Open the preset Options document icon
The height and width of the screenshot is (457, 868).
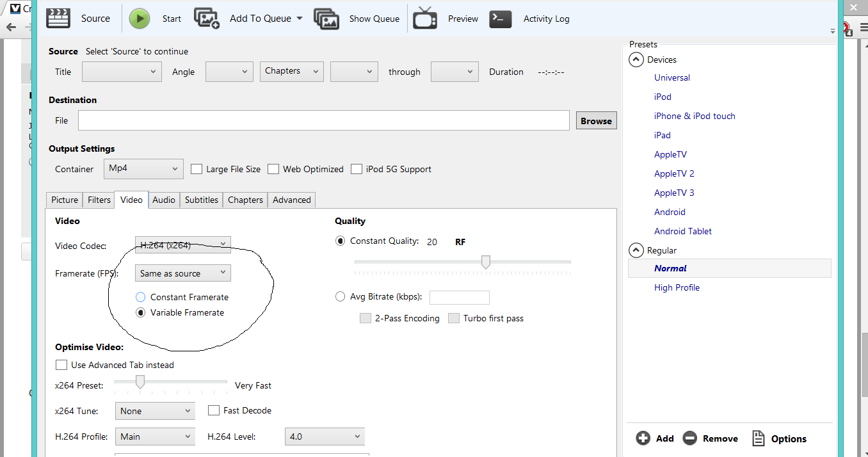point(758,438)
